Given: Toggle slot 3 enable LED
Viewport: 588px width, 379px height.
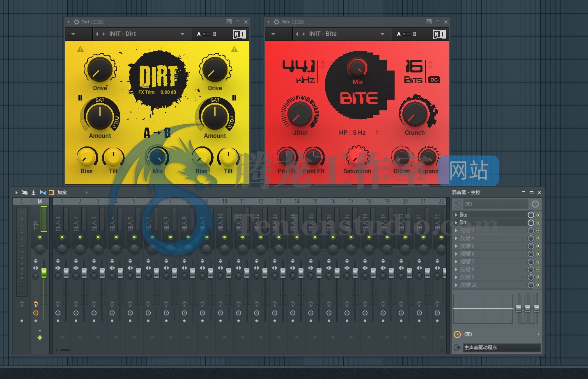Looking at the screenshot, I should [538, 231].
